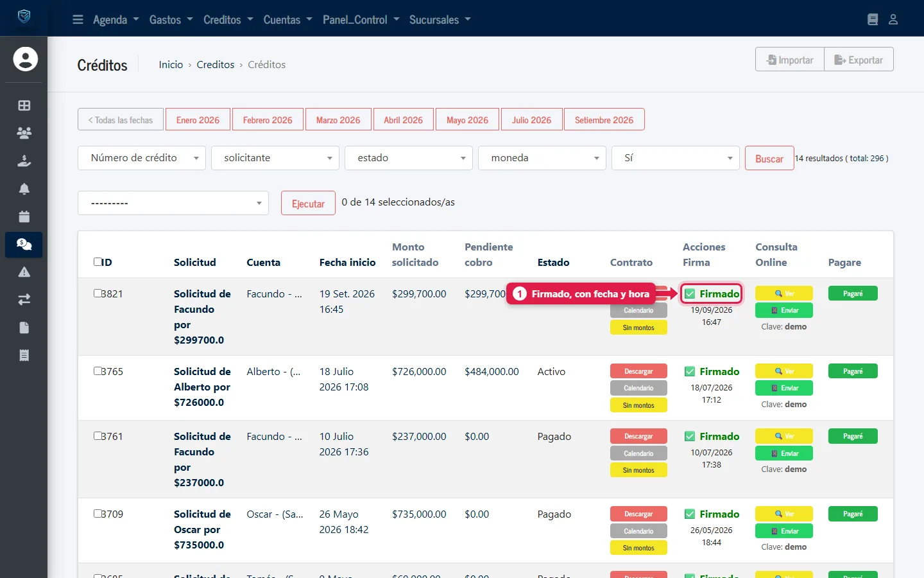The width and height of the screenshot is (924, 578).
Task: Open the estado filter dropdown
Action: (x=409, y=158)
